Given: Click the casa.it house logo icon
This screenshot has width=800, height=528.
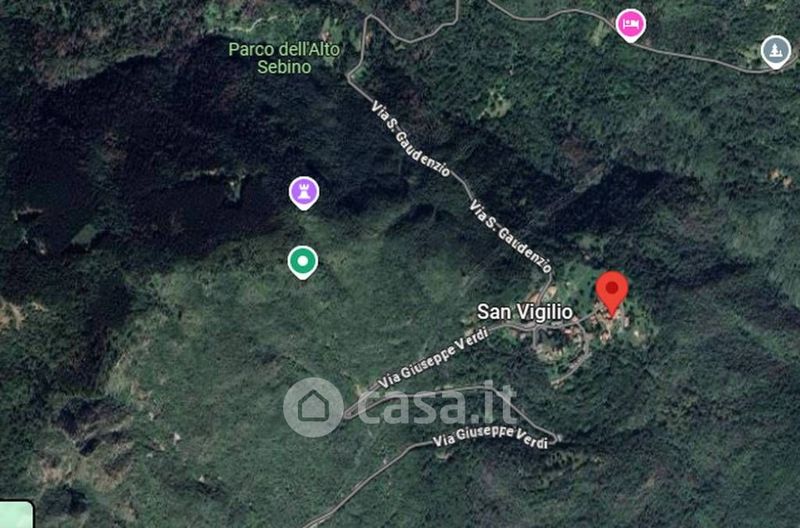Looking at the screenshot, I should (x=313, y=407).
